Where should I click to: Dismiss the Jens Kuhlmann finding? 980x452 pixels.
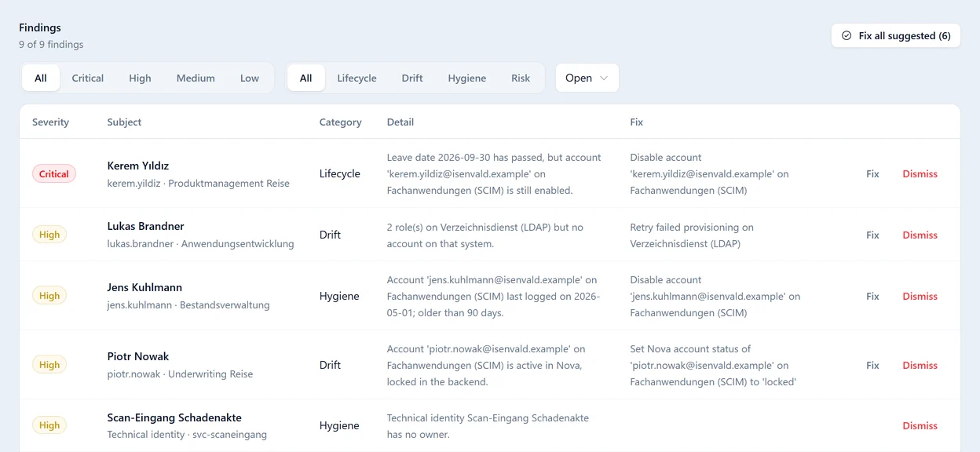coord(920,297)
